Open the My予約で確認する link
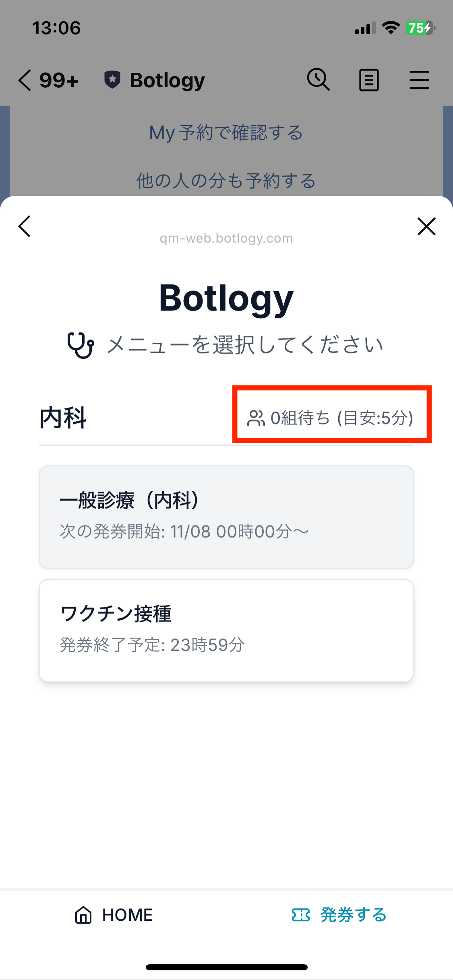Viewport: 453px width, 980px height. point(226,133)
